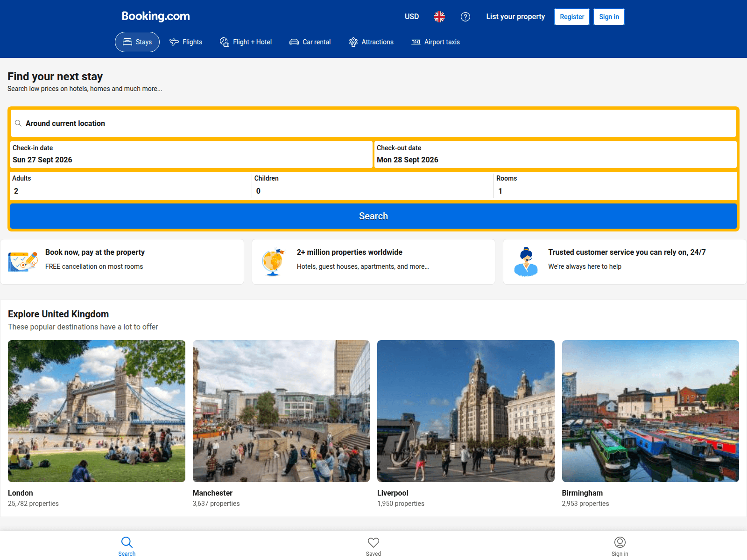The width and height of the screenshot is (747, 560).
Task: Click 'FREE cancellation on most rooms' text
Action: 94,266
